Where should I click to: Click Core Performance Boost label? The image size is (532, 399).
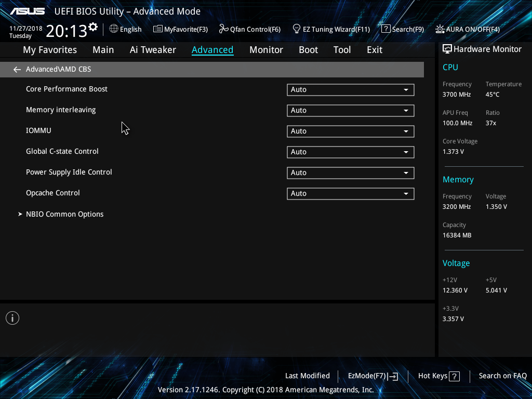(x=66, y=89)
